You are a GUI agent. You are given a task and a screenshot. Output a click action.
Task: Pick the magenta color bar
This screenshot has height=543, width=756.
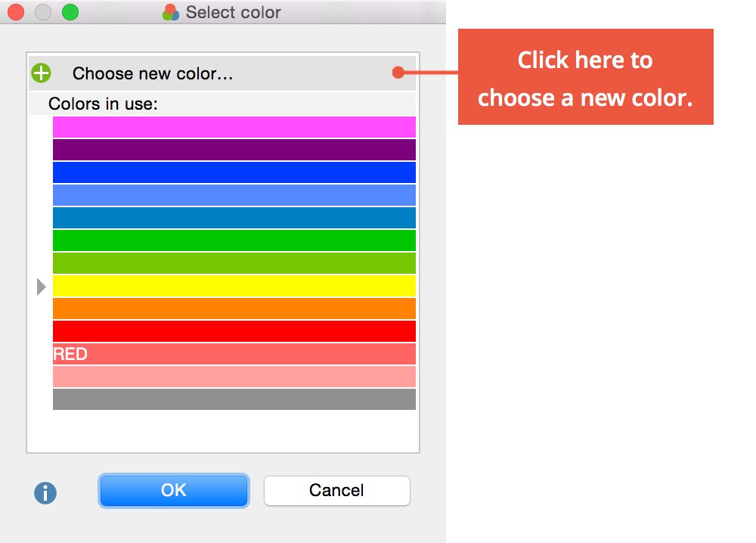pyautogui.click(x=234, y=127)
